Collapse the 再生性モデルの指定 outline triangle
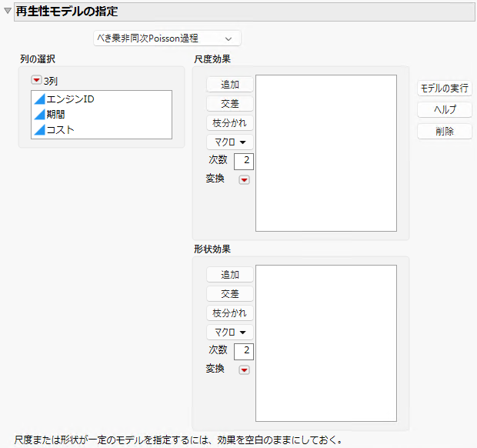477x448 pixels. [x=8, y=11]
